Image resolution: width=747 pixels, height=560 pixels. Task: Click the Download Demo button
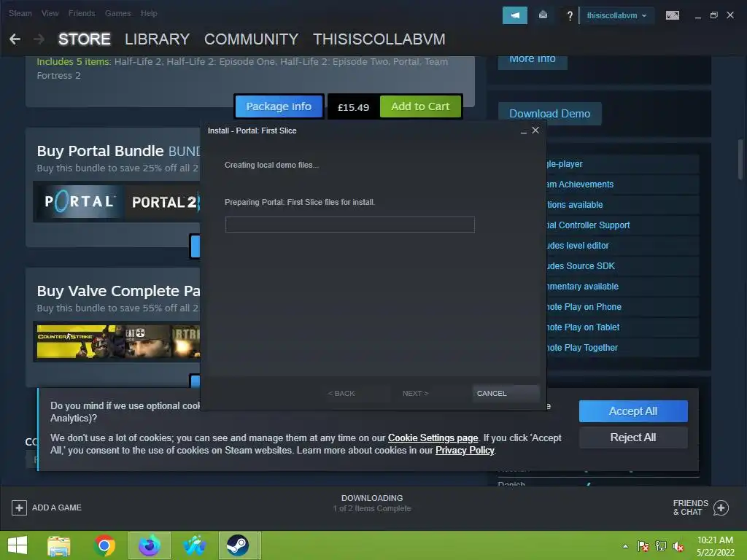click(x=550, y=114)
